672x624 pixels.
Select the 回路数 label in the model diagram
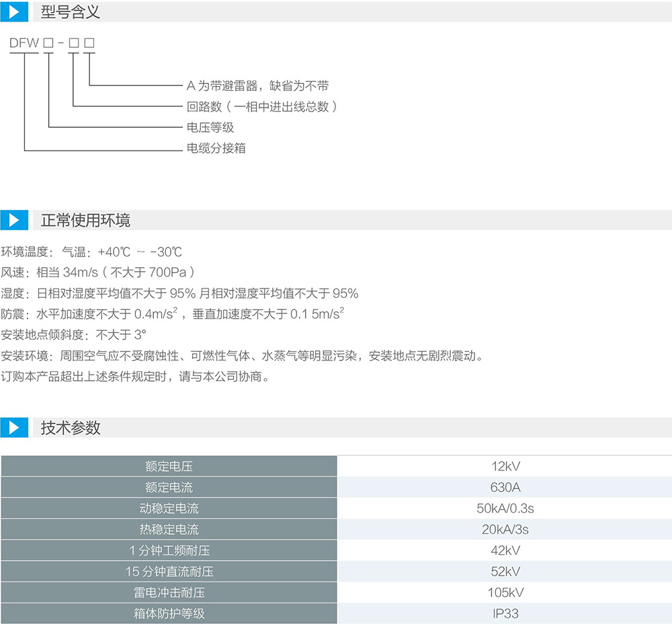coord(261,107)
